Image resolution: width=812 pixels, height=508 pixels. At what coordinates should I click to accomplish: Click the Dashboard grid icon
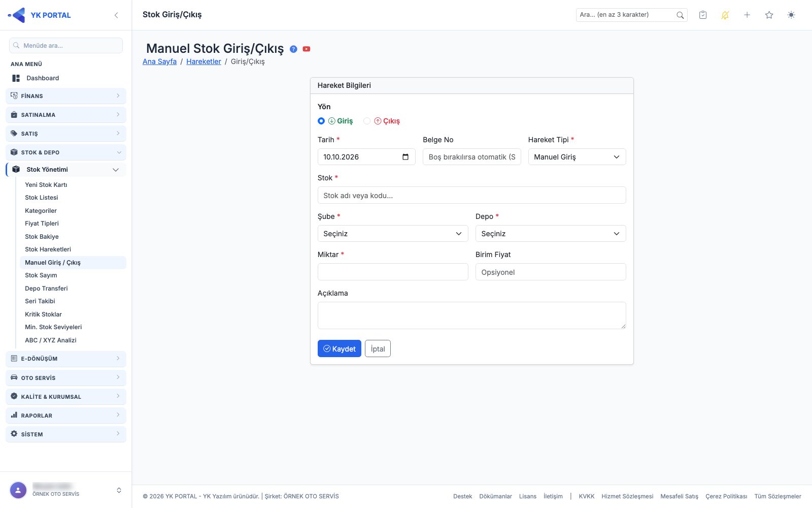click(16, 78)
